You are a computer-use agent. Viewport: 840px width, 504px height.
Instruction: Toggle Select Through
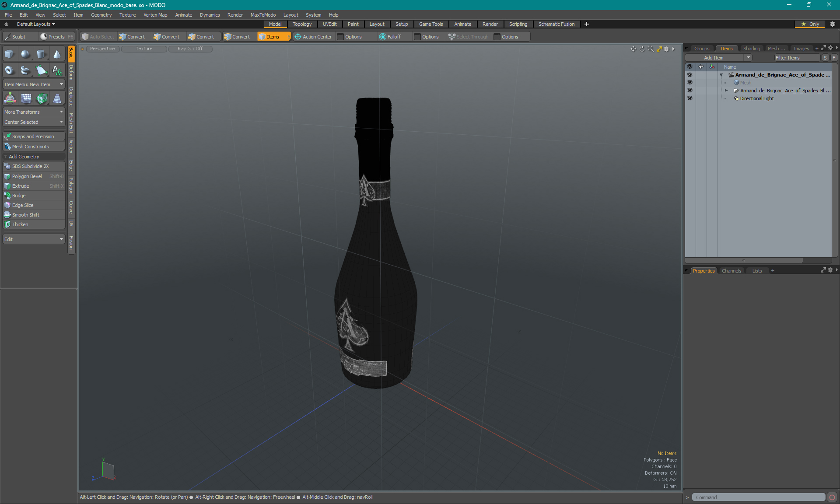[x=469, y=37]
